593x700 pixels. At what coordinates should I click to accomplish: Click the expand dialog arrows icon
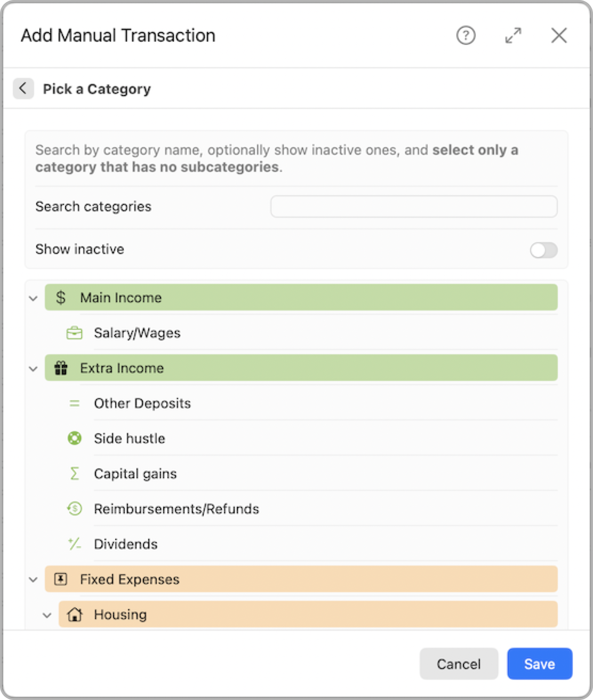513,36
